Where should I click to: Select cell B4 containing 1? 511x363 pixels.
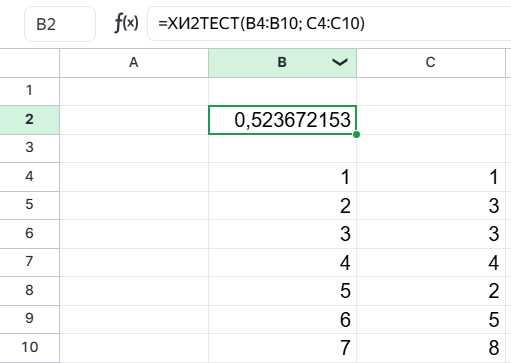pos(282,177)
